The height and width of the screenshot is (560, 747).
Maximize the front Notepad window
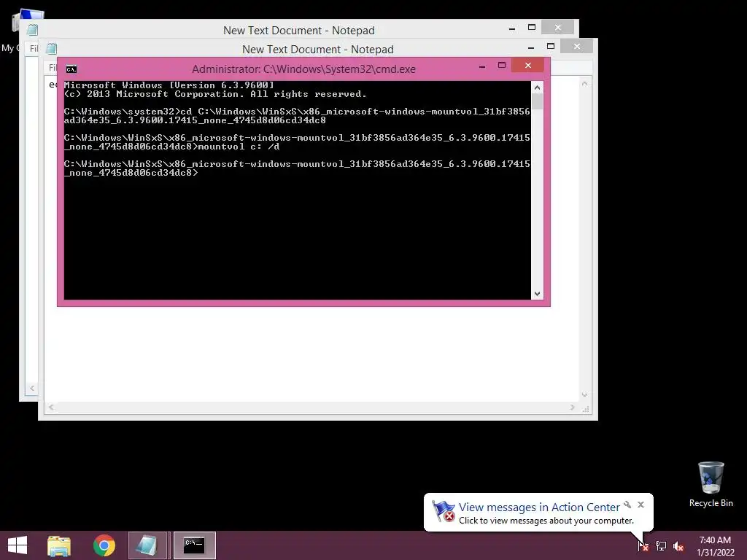[x=551, y=46]
